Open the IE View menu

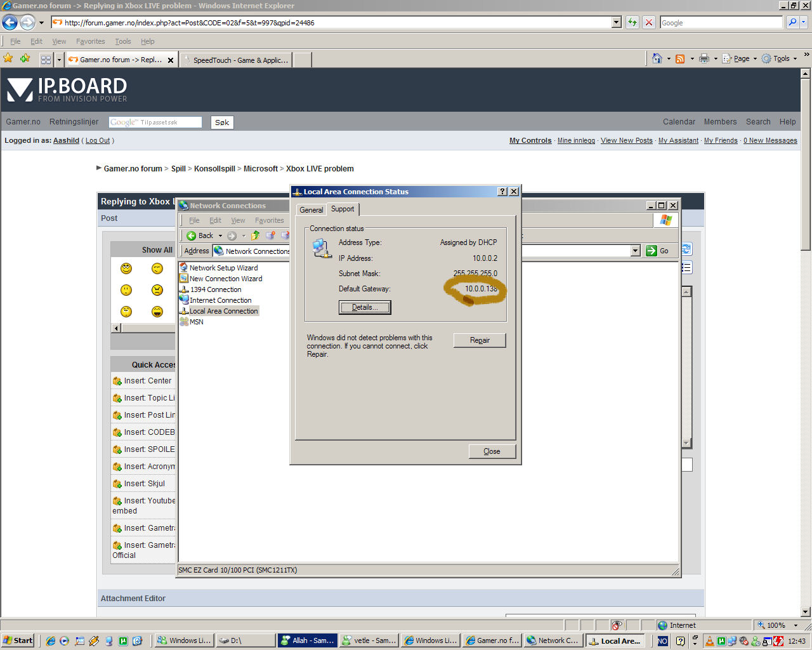59,41
